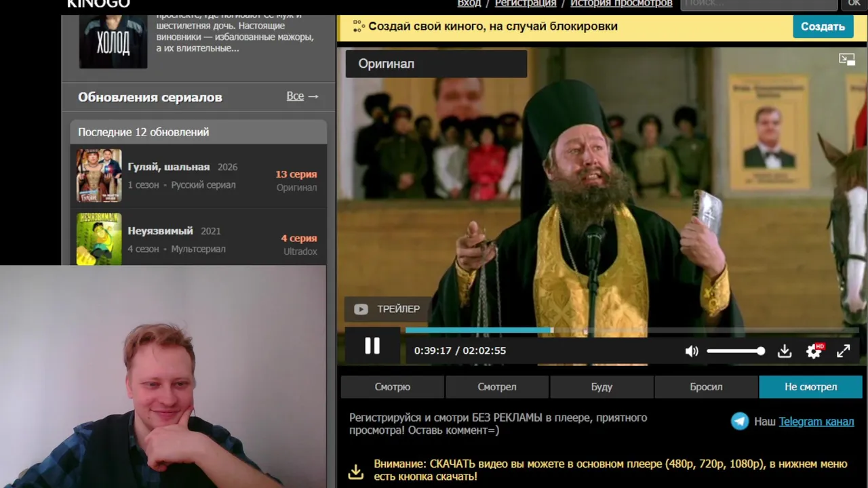The image size is (868, 488).
Task: Click the 13 серия episode label
Action: click(296, 174)
